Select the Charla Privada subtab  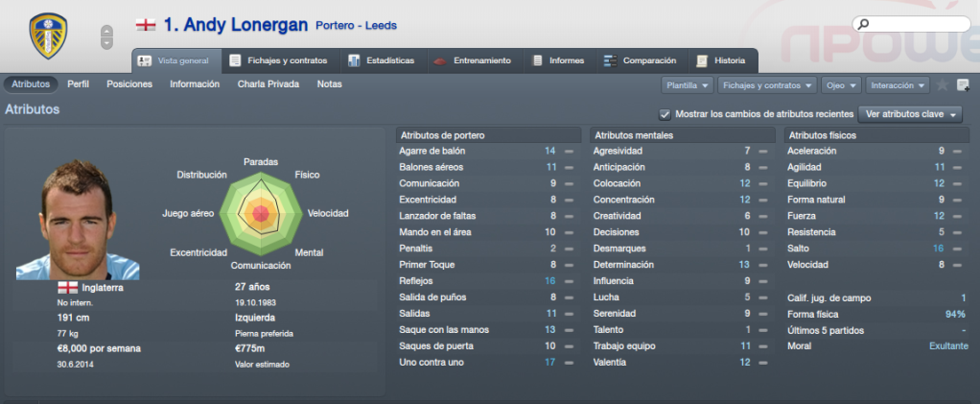click(x=268, y=83)
